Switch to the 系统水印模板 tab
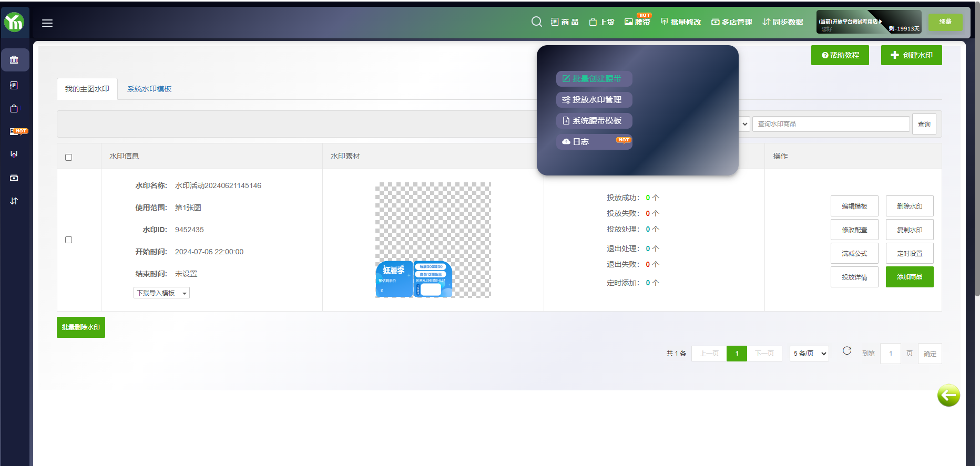980x466 pixels. point(149,89)
